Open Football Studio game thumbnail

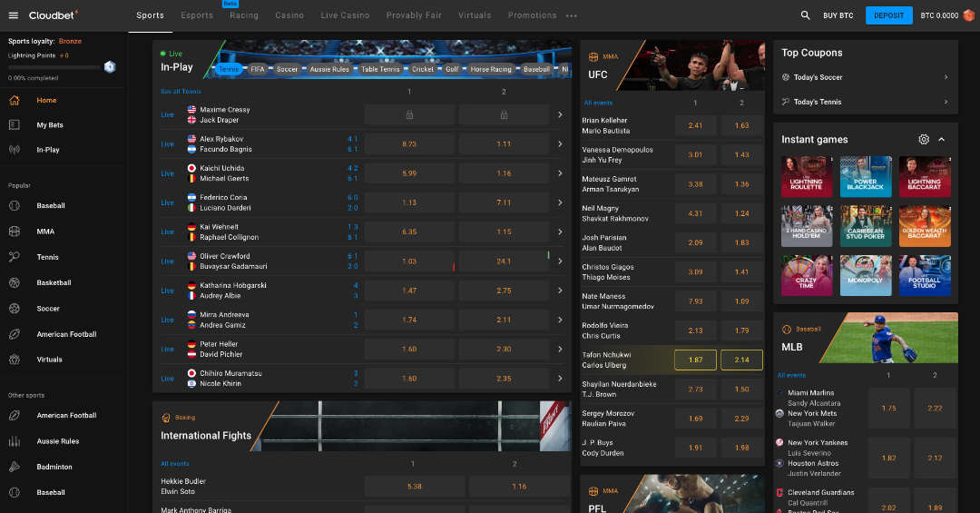pyautogui.click(x=925, y=275)
